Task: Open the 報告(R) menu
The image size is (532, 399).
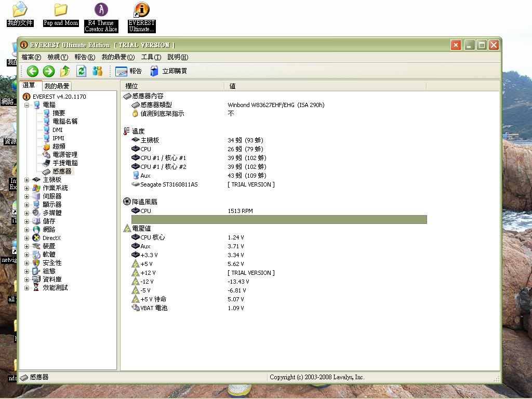Action: point(85,57)
